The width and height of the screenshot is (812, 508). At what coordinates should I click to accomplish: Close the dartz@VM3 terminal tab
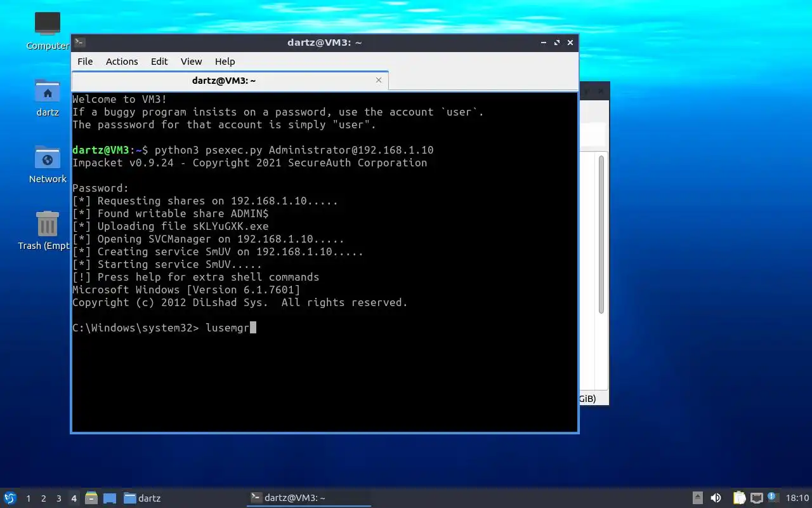pyautogui.click(x=379, y=80)
